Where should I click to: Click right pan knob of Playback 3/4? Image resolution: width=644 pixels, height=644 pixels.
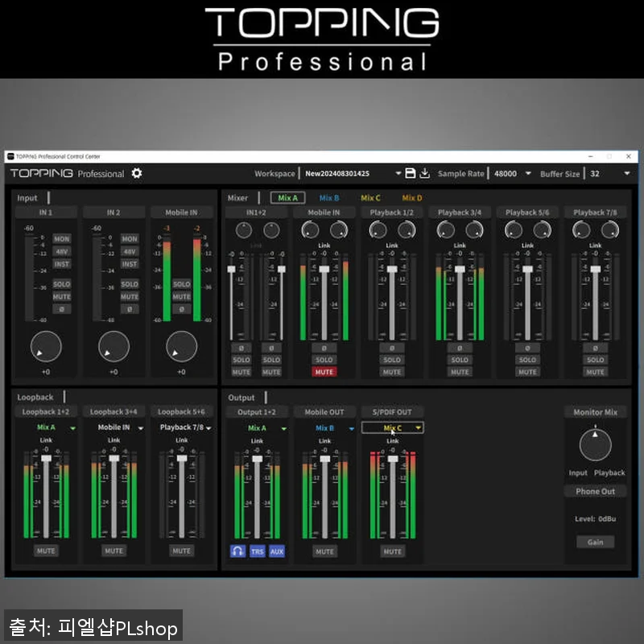click(x=474, y=230)
